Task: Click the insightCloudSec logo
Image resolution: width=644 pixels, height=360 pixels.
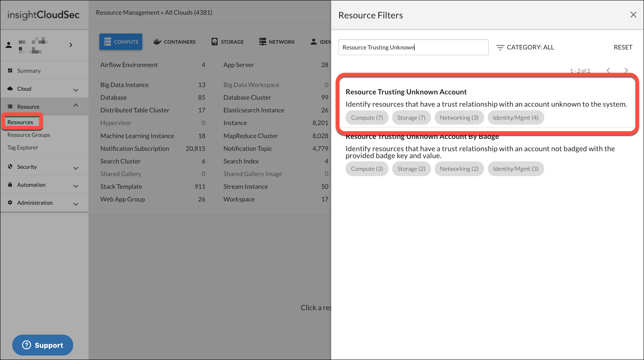Action: tap(43, 15)
